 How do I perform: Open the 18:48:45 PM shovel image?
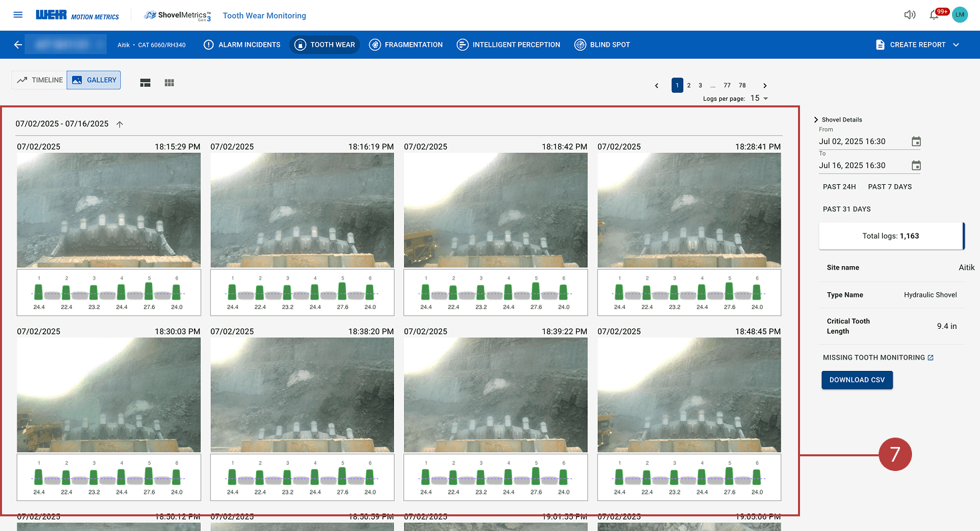click(689, 395)
